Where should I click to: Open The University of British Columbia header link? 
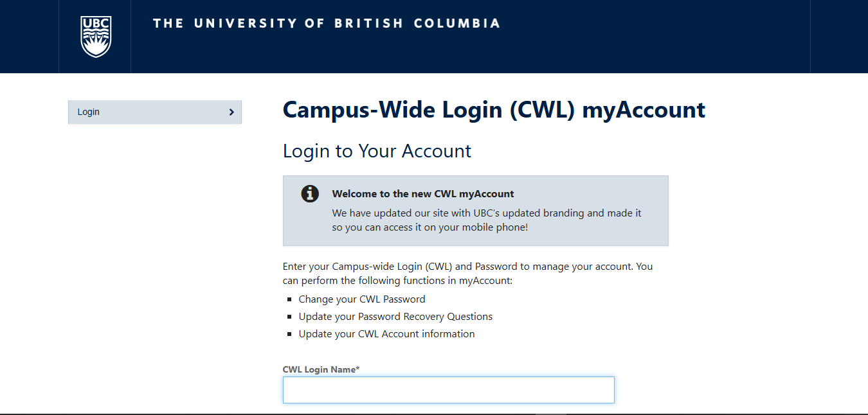(326, 24)
